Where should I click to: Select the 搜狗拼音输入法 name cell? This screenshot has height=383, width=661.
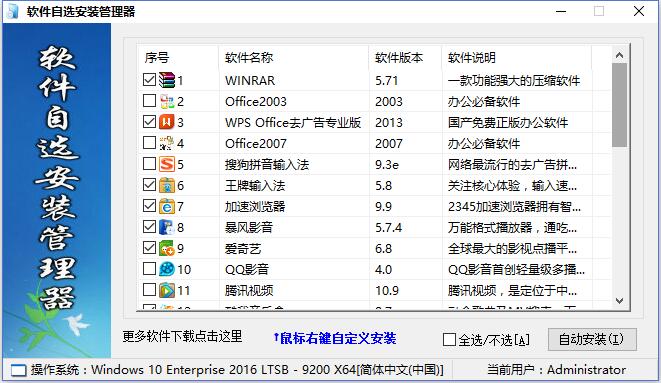pyautogui.click(x=267, y=164)
